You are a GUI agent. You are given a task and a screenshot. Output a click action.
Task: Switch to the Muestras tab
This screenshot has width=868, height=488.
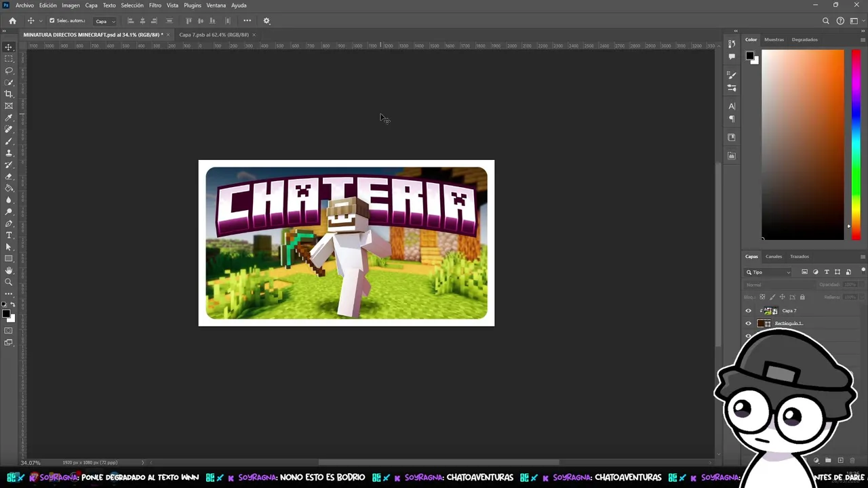coord(774,40)
